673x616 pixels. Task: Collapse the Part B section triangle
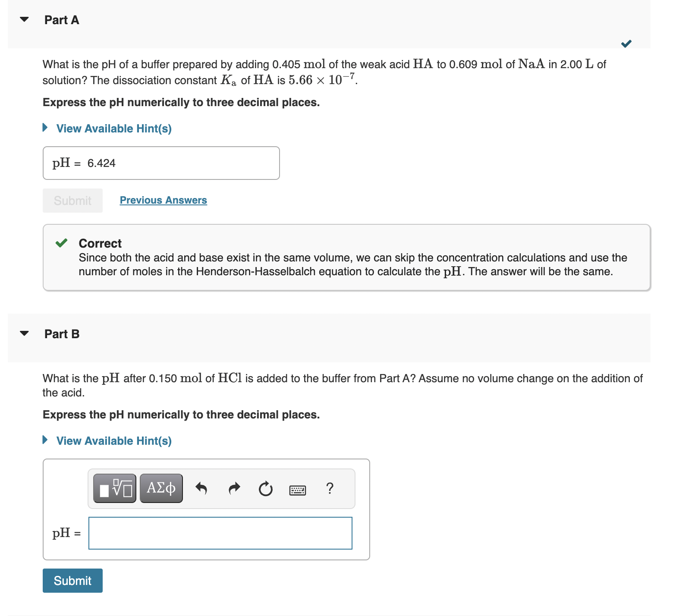(25, 333)
